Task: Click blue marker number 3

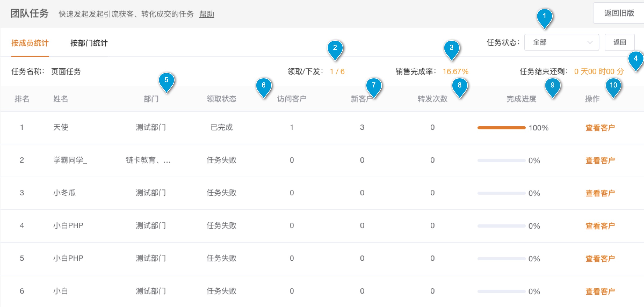Action: click(451, 48)
